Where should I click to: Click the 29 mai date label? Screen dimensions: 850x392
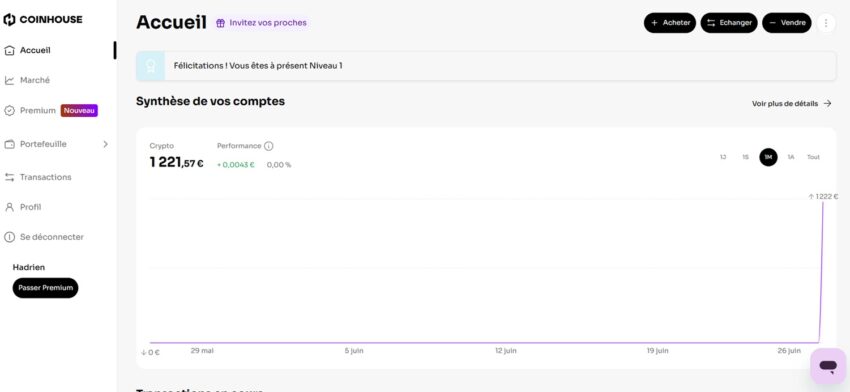tap(202, 351)
